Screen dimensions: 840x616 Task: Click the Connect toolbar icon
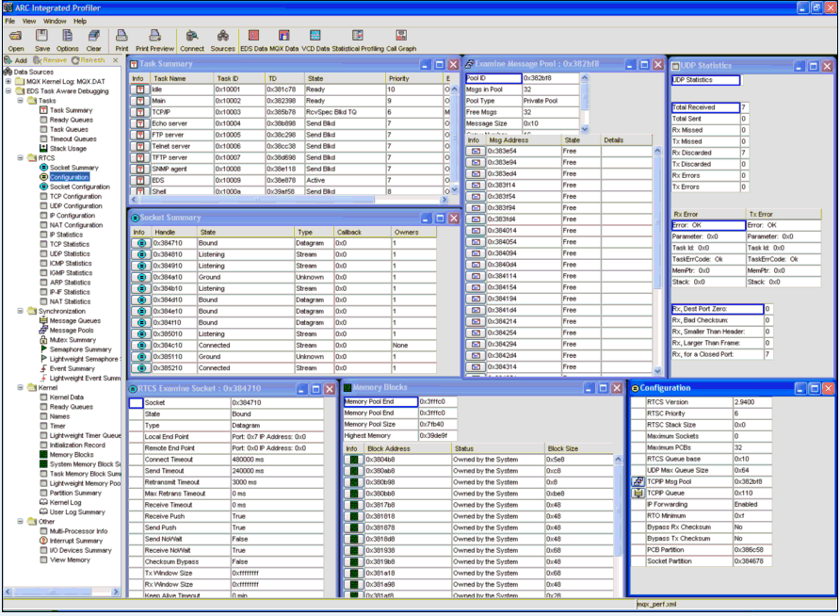191,39
